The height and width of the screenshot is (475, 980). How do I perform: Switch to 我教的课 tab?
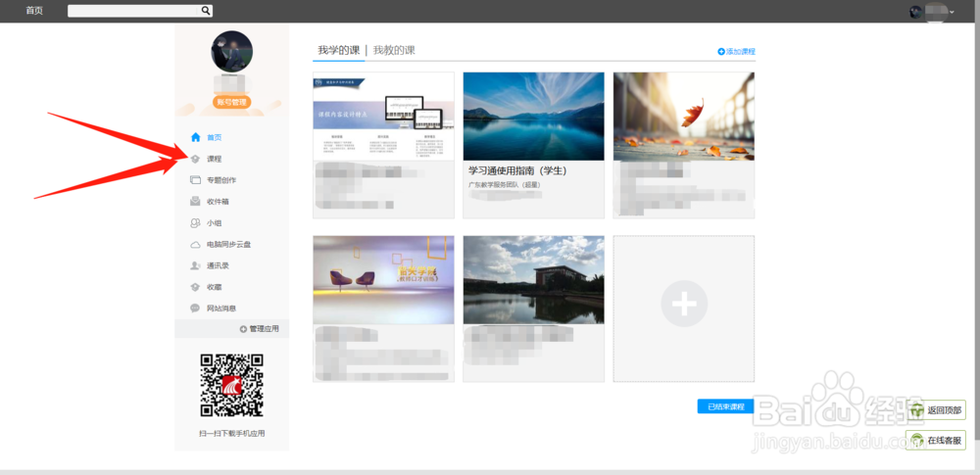[394, 50]
